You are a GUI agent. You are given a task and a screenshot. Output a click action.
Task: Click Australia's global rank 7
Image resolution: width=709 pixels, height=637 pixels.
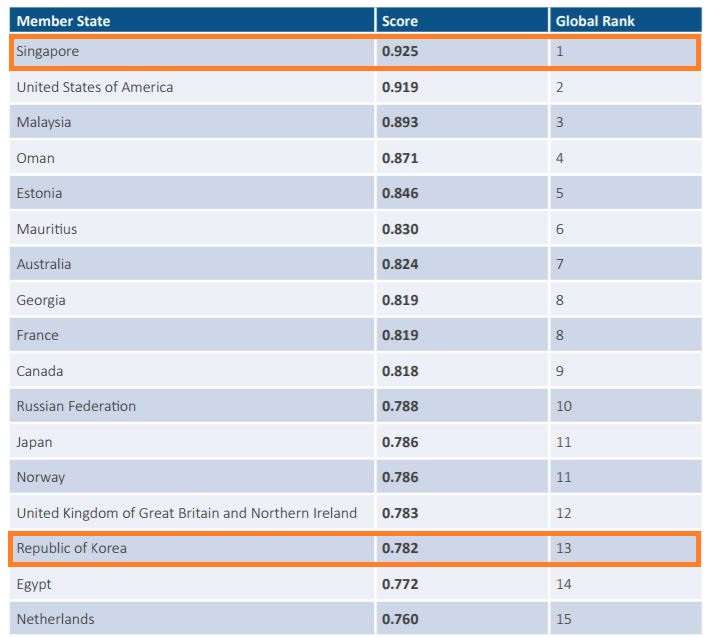tap(560, 264)
